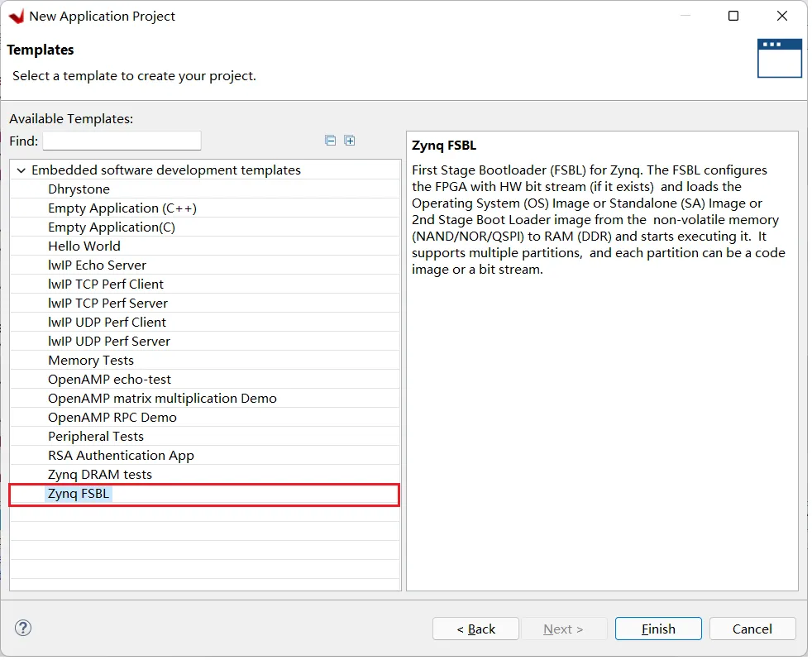The height and width of the screenshot is (660, 812).
Task: Click the Zynq FSBL description heading
Action: coord(446,146)
